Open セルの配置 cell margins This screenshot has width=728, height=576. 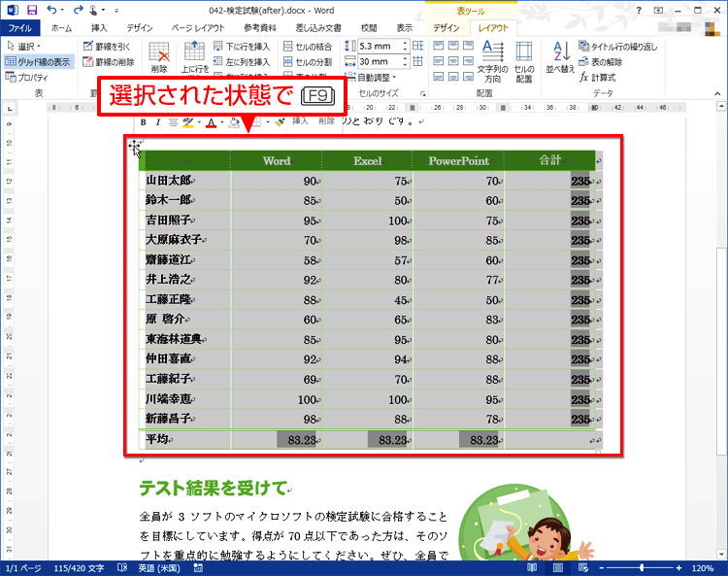pyautogui.click(x=524, y=61)
